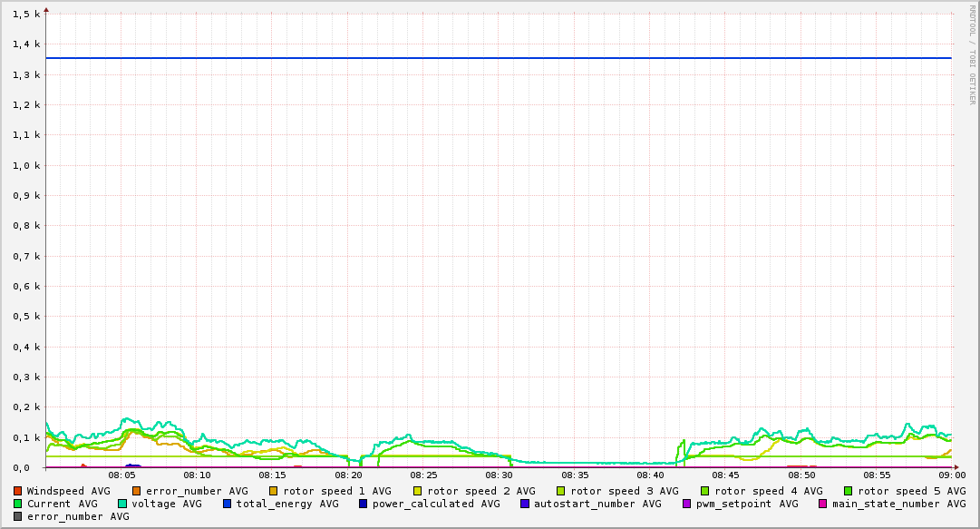Click the 08:10 time axis label
The width and height of the screenshot is (980, 529).
[x=197, y=475]
